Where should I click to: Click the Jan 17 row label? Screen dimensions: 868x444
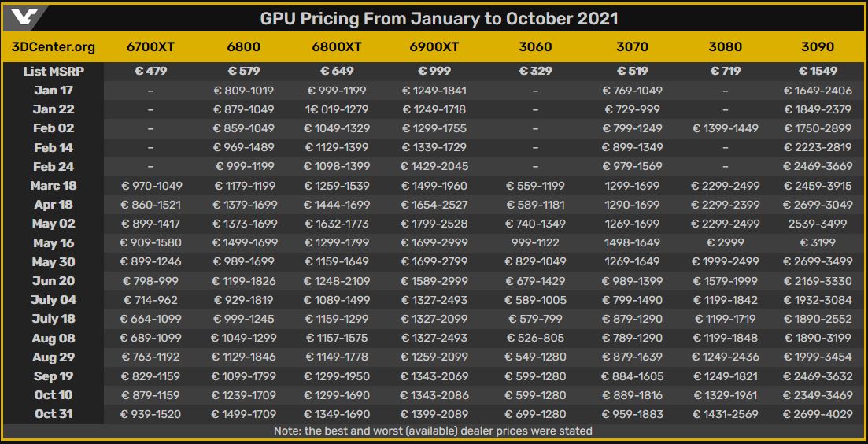[x=54, y=91]
